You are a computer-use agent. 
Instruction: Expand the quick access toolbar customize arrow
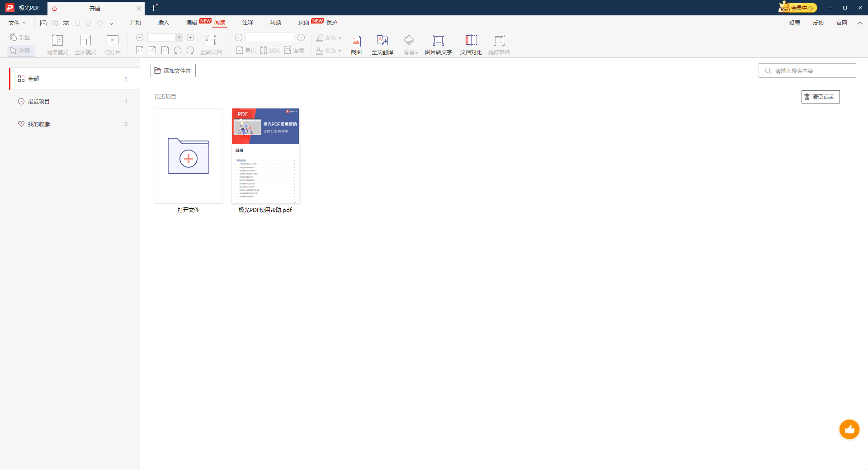[x=111, y=23]
